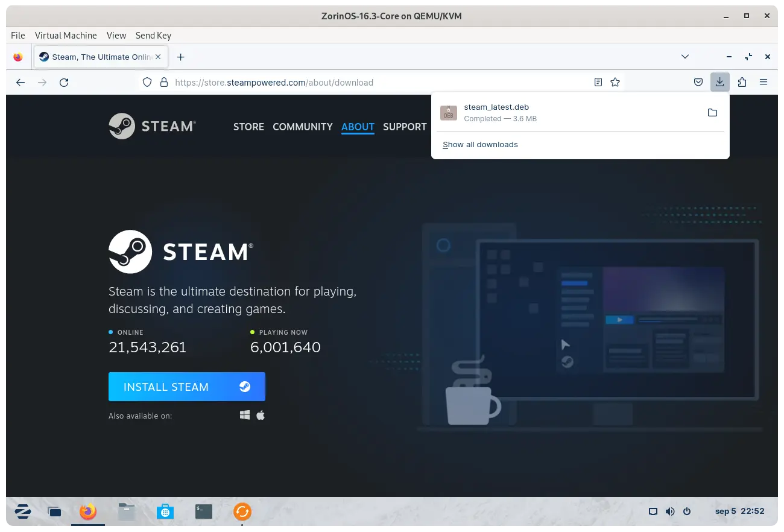Bookmark this page with the star icon
The height and width of the screenshot is (532, 784).
[x=615, y=82]
